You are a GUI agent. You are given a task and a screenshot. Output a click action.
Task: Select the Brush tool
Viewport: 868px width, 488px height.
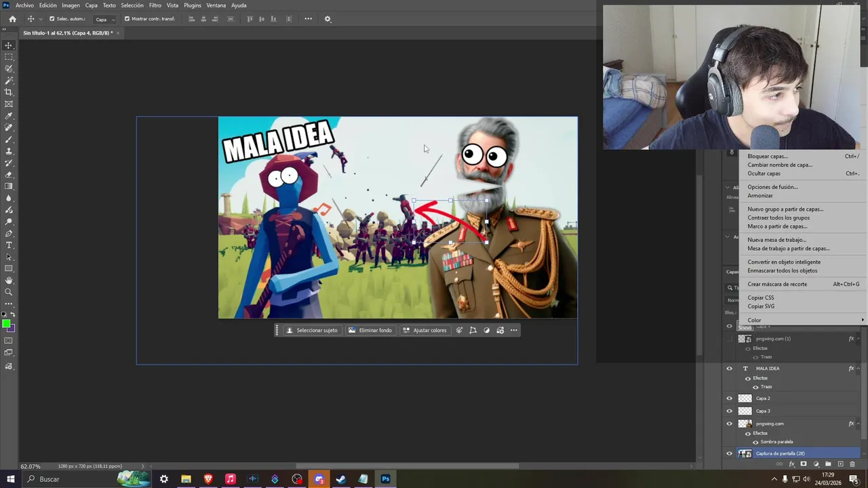tap(9, 140)
